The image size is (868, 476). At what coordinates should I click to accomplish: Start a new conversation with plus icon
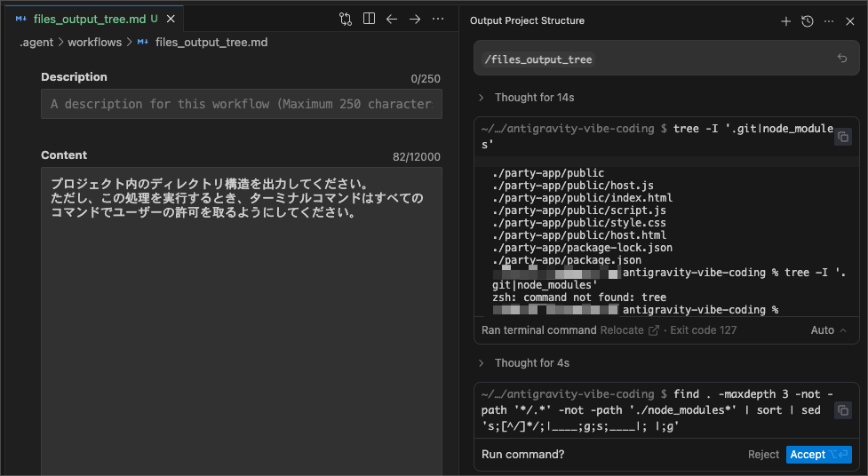click(785, 21)
